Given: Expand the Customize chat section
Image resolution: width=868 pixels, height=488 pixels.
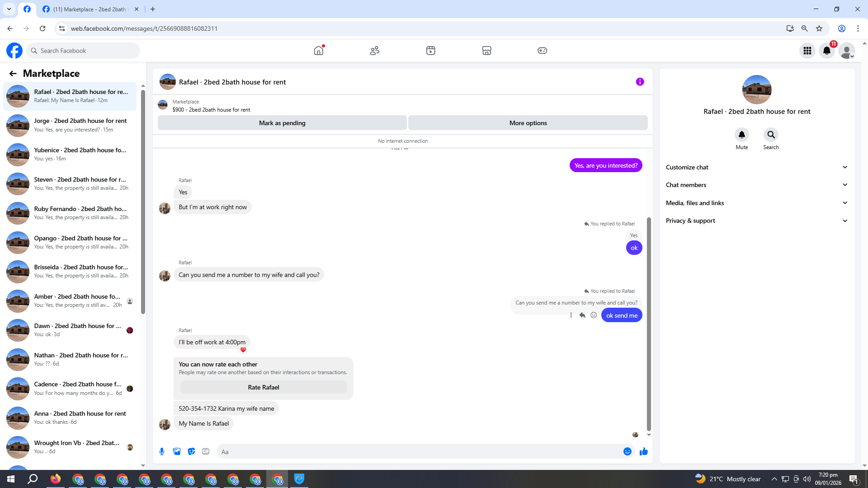Looking at the screenshot, I should 756,167.
